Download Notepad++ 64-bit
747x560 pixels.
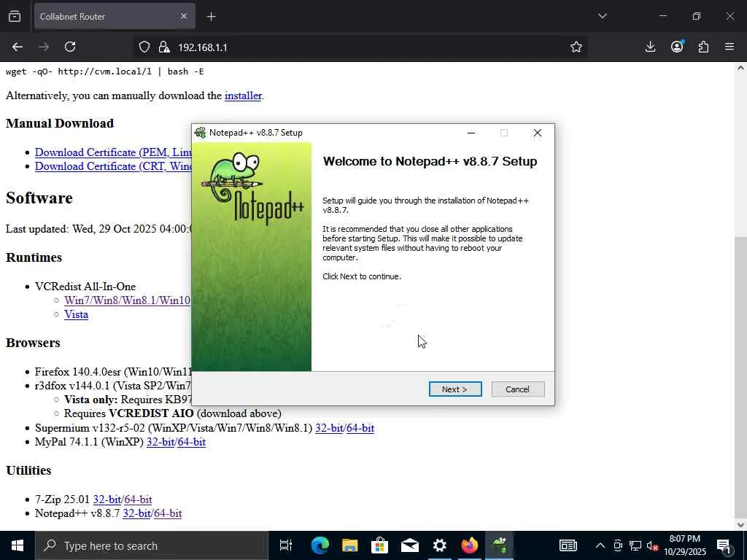pos(168,513)
